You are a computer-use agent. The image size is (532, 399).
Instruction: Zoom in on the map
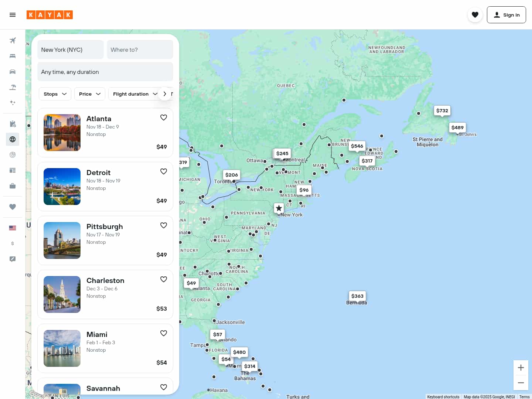tap(521, 368)
